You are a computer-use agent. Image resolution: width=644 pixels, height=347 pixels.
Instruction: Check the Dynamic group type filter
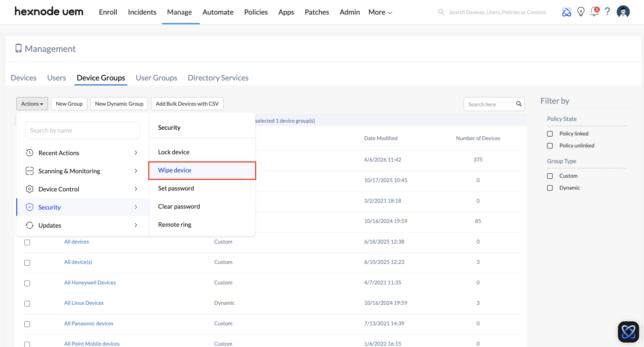[550, 188]
